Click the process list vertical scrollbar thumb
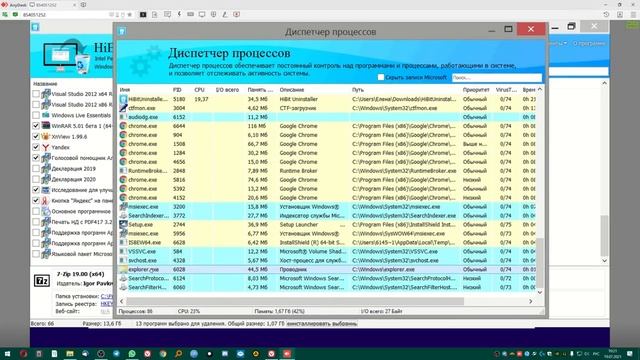 tap(540, 262)
